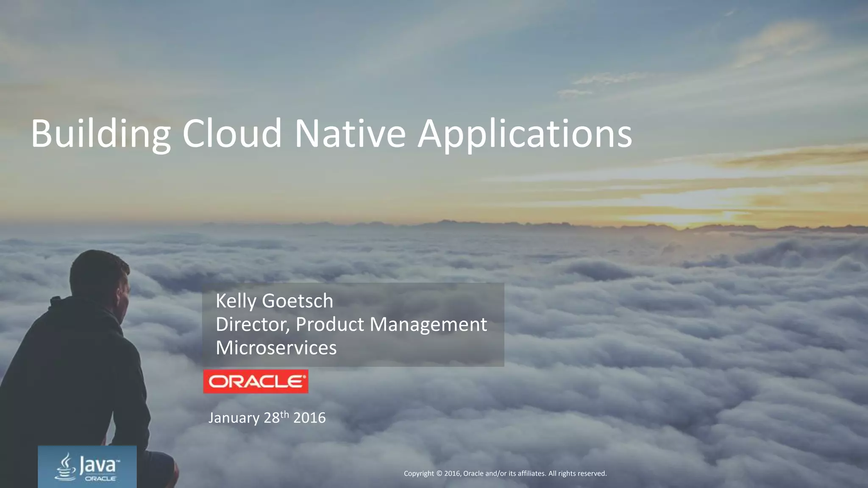Click the Oracle copyright notice in the footer
Screen dimensions: 868x488
coord(505,474)
